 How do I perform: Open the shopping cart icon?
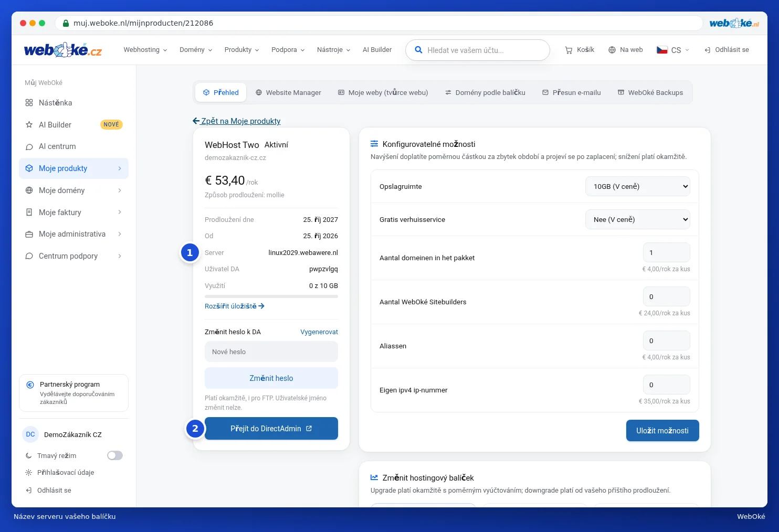click(x=569, y=50)
